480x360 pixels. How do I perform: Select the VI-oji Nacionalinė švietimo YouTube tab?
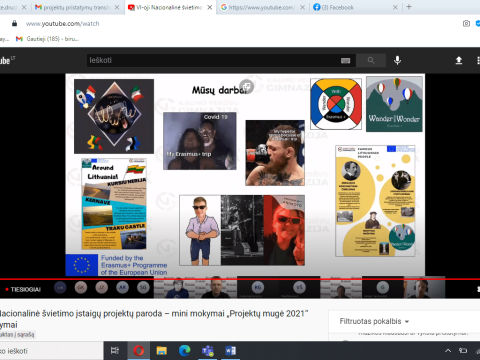[170, 7]
